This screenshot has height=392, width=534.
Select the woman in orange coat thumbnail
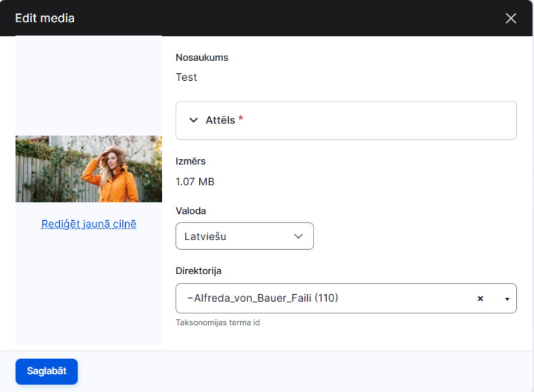tap(89, 169)
